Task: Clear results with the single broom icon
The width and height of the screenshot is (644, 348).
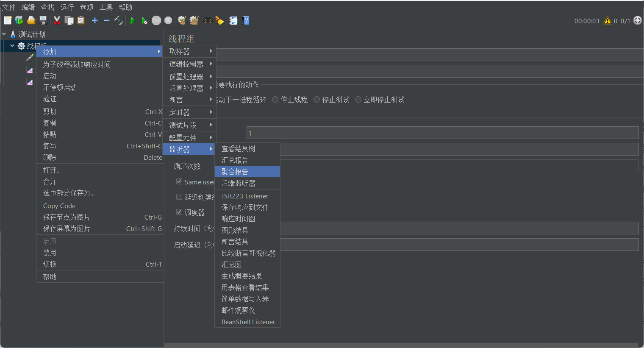Action: (x=182, y=20)
